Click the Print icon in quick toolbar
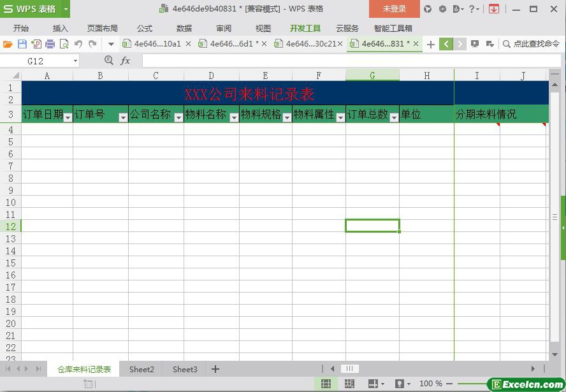 [50, 44]
